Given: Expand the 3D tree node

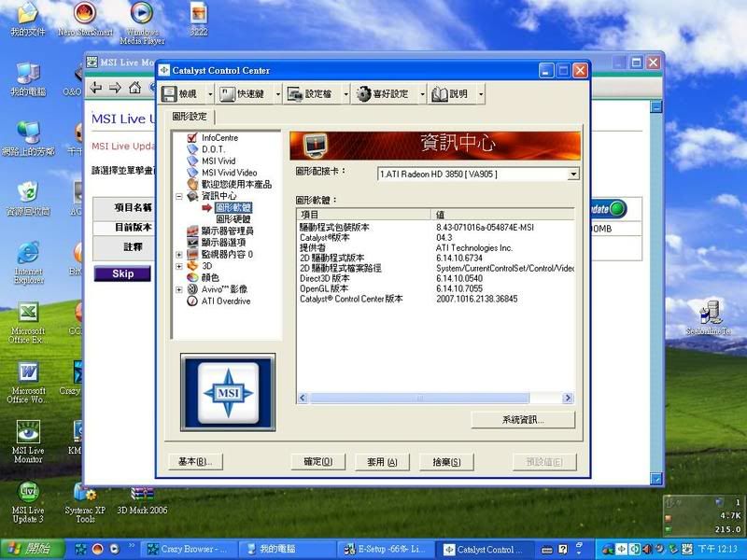Looking at the screenshot, I should tap(179, 266).
